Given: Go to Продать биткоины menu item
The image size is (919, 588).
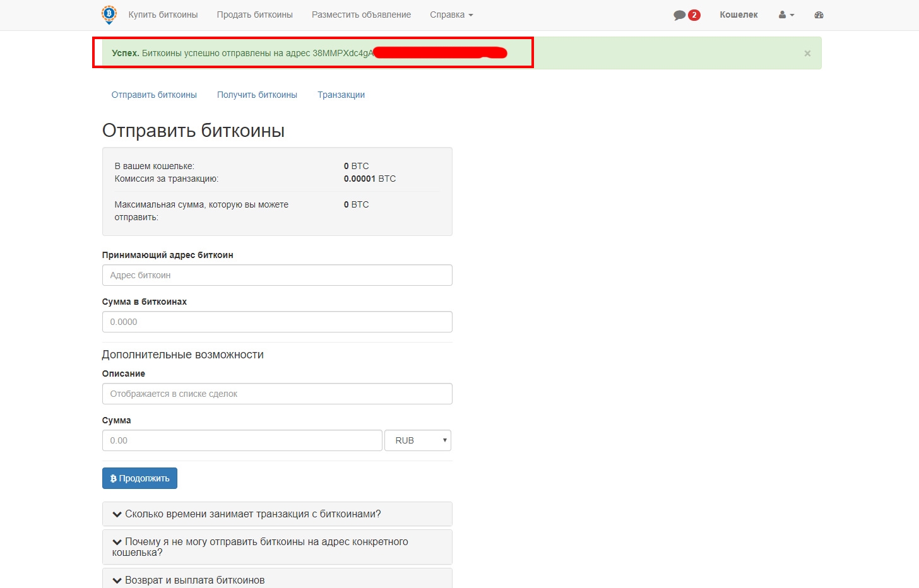Looking at the screenshot, I should click(254, 15).
